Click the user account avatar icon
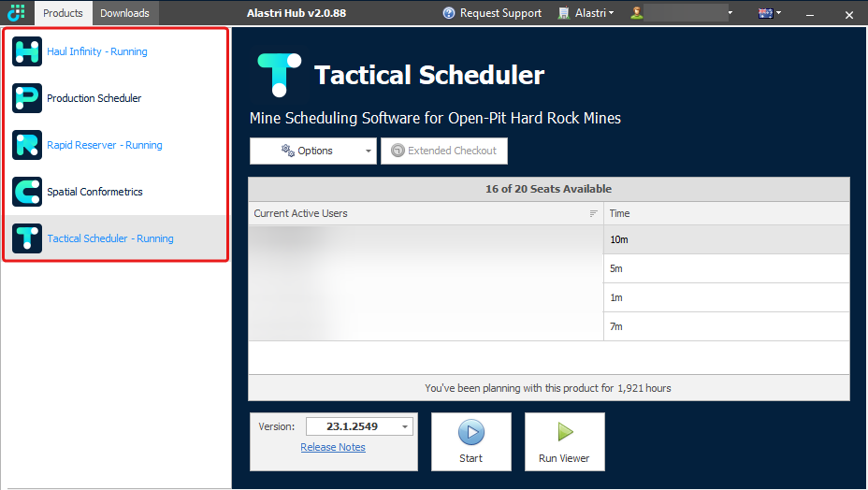 pyautogui.click(x=637, y=13)
